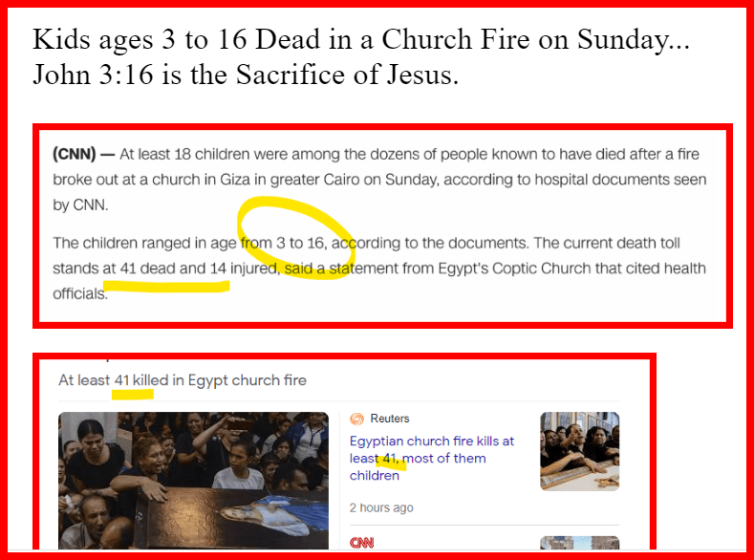
Task: Click the highlighted '41,' in Reuters headline
Action: pos(391,458)
